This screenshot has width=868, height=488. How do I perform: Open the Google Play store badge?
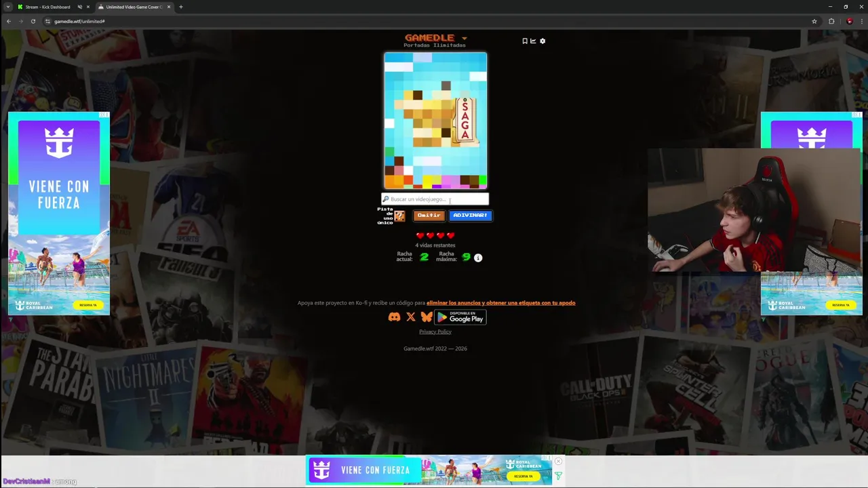click(x=460, y=317)
